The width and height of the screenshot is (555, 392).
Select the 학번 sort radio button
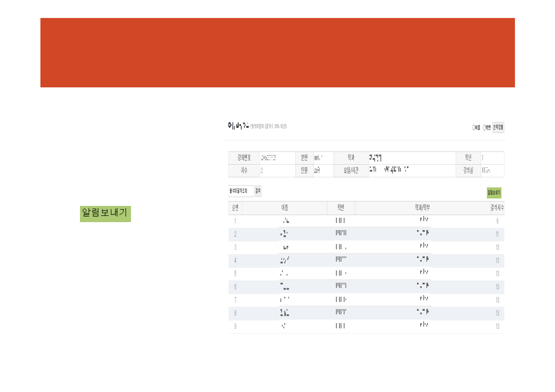[x=484, y=128]
